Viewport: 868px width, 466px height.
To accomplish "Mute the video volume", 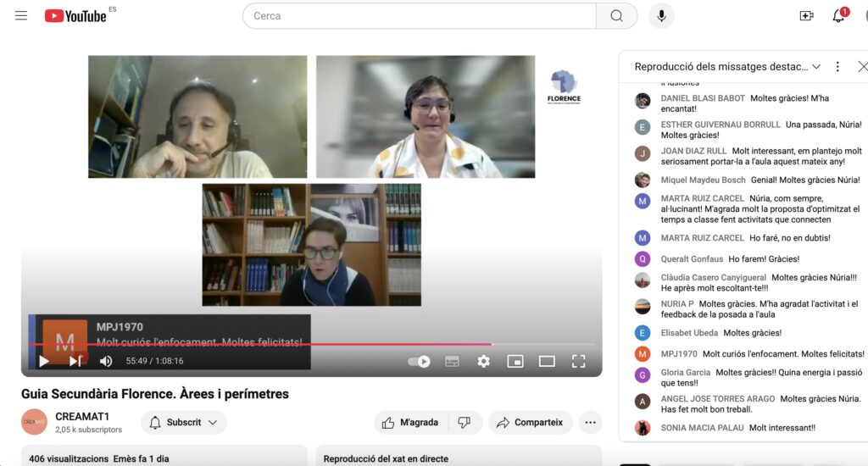I will (106, 361).
